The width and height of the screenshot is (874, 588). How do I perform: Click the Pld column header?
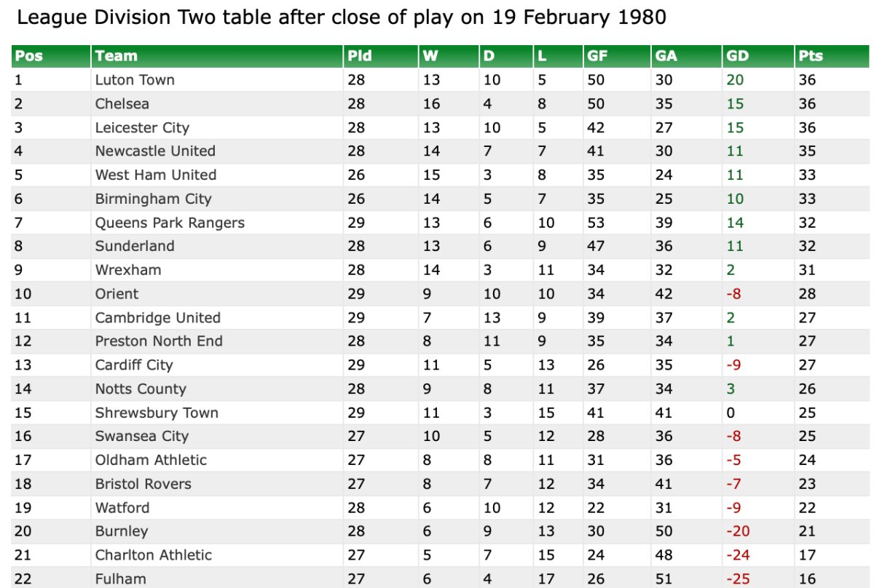tap(360, 56)
